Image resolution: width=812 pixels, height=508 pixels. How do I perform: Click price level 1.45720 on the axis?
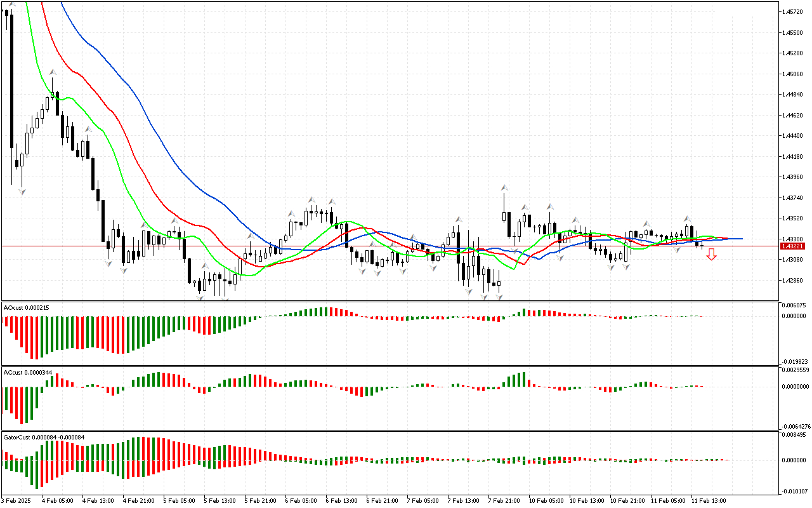792,12
